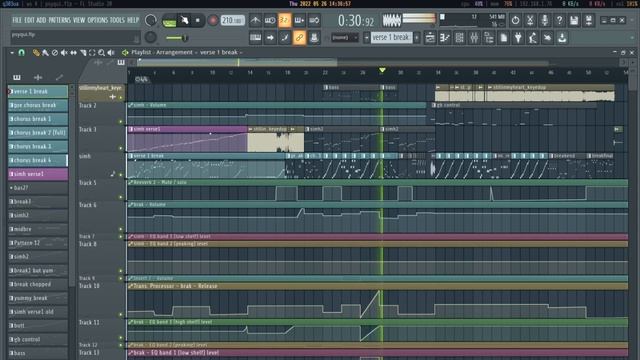Open the Arrangement dropdown in playlist title
The image size is (640, 360).
point(174,52)
